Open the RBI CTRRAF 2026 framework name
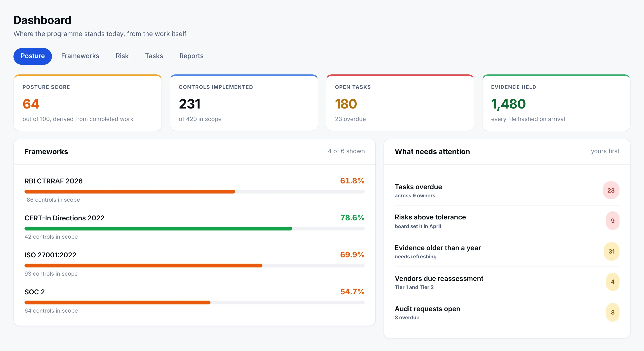Image resolution: width=644 pixels, height=351 pixels. [54, 181]
